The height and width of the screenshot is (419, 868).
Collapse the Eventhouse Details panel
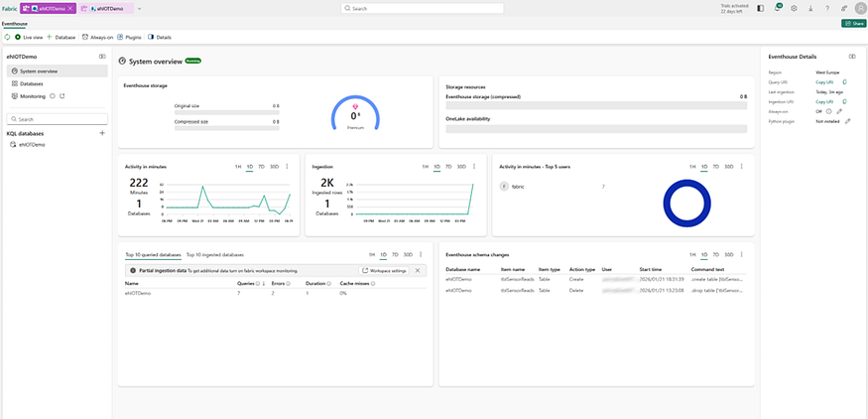pos(852,57)
